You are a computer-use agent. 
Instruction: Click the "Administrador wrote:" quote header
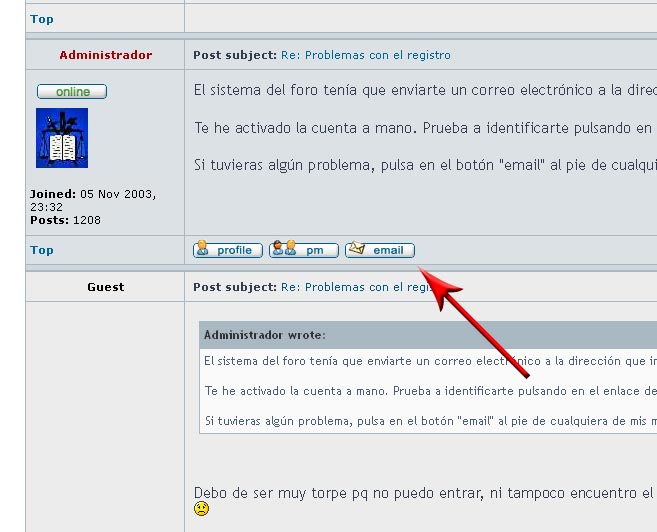pyautogui.click(x=264, y=335)
